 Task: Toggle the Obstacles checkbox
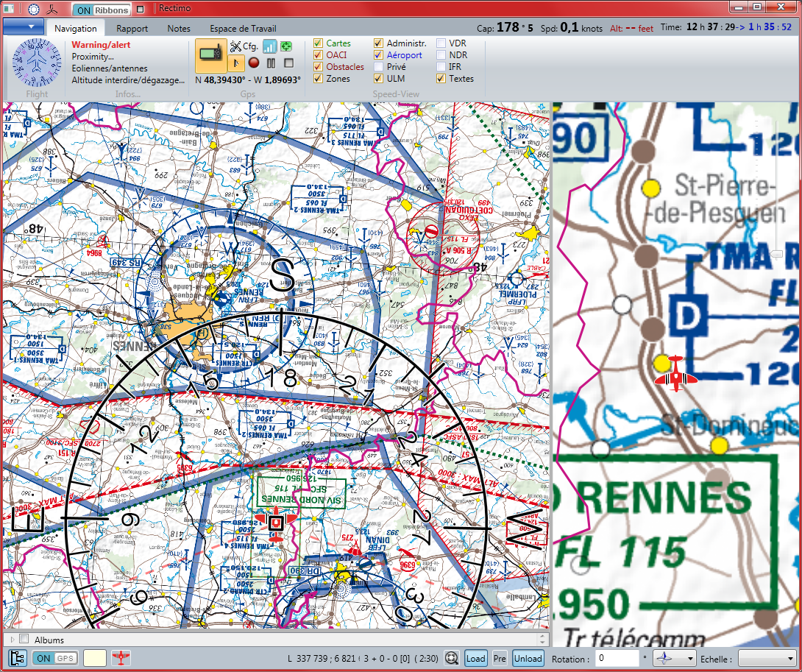pos(318,66)
